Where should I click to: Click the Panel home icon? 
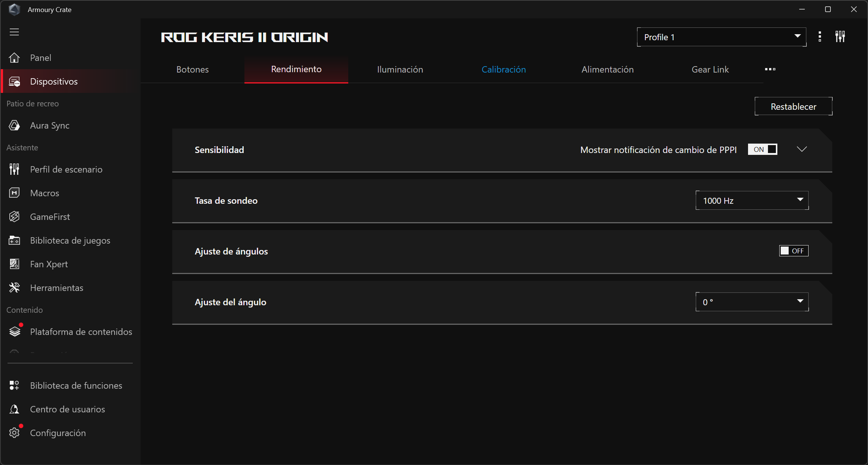(x=14, y=58)
